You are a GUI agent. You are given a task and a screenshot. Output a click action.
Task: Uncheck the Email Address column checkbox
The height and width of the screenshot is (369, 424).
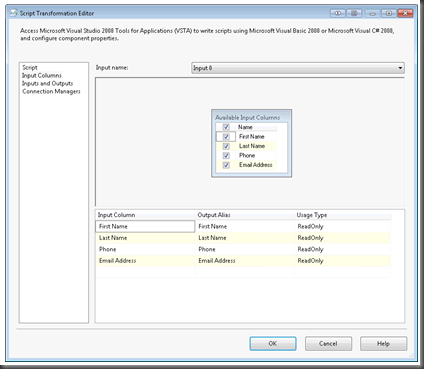coord(226,165)
